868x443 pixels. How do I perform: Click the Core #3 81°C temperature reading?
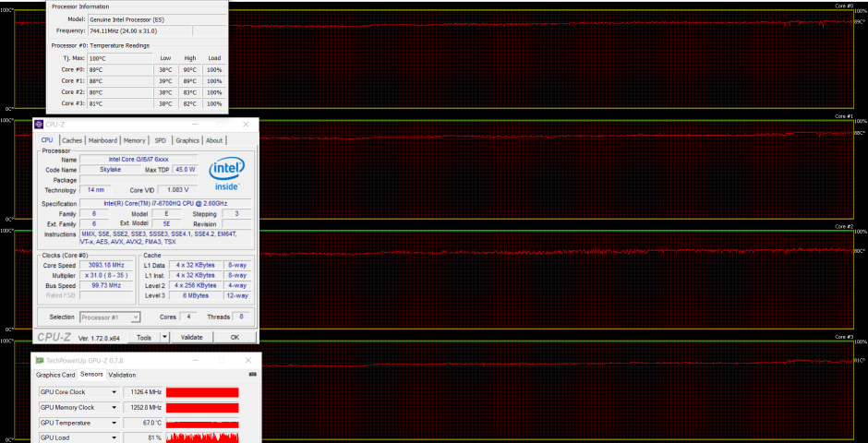pos(119,103)
